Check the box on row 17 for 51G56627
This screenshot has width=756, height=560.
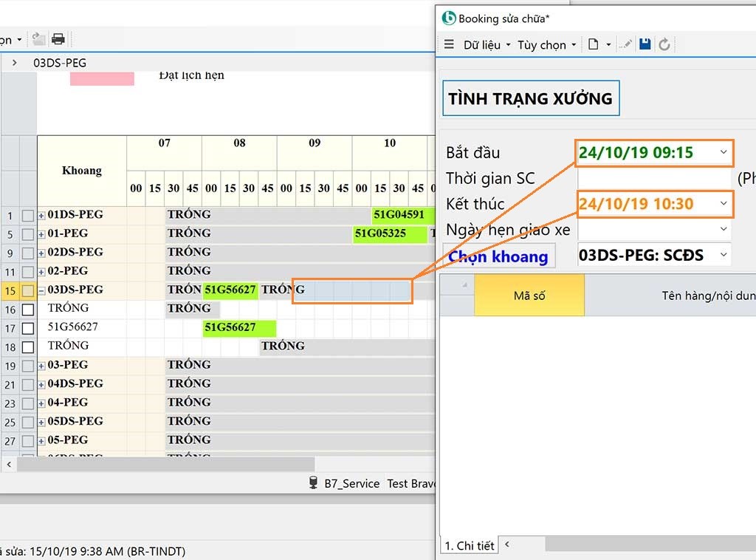coord(28,328)
